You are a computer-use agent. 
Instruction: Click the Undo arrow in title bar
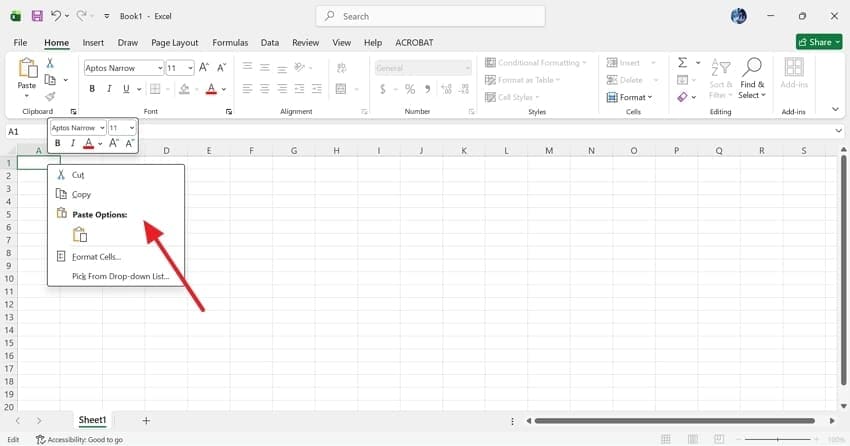pos(56,16)
